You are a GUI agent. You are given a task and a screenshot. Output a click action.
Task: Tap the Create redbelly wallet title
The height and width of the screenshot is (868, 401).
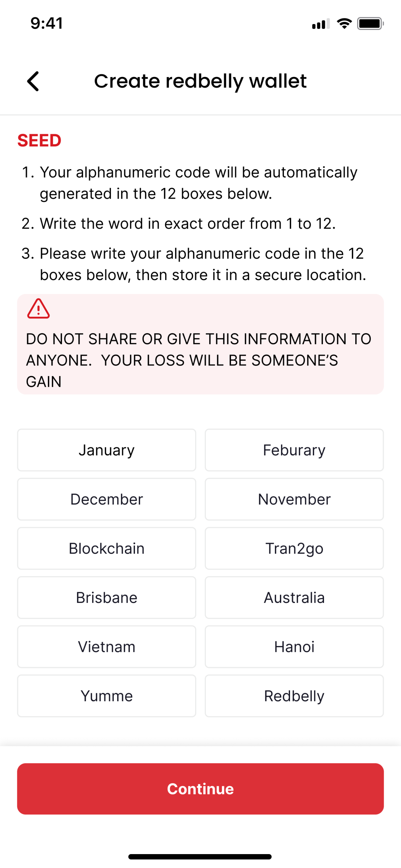coord(200,81)
